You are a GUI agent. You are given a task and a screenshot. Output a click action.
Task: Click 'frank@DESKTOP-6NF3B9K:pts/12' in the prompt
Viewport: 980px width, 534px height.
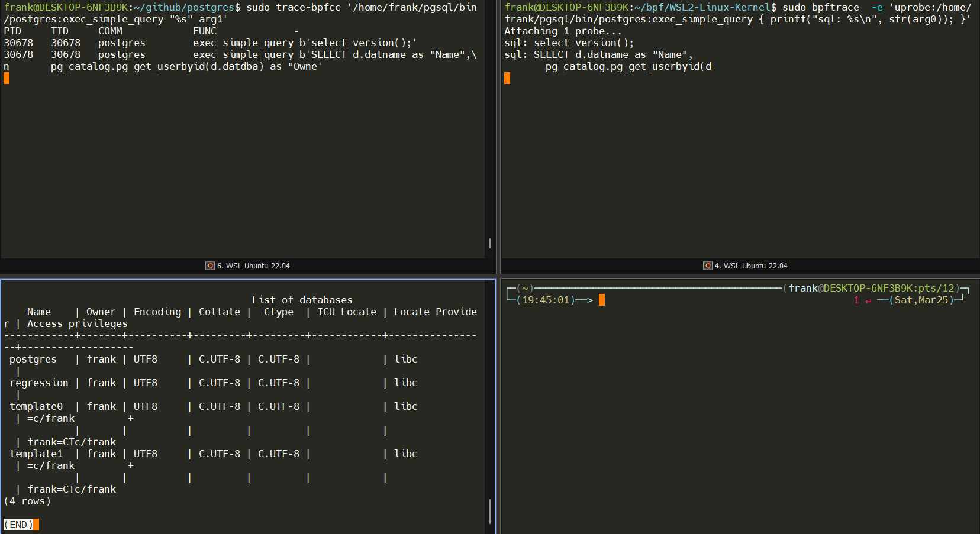tap(872, 288)
